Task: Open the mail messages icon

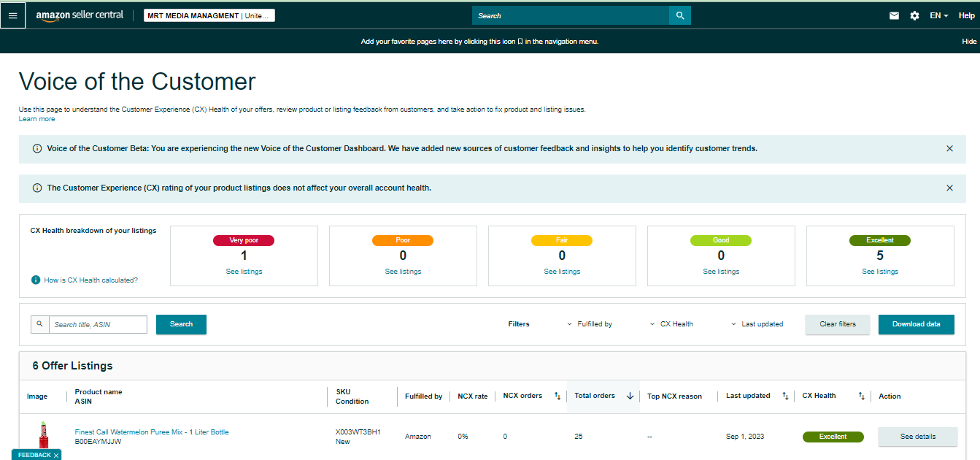Action: pos(894,15)
